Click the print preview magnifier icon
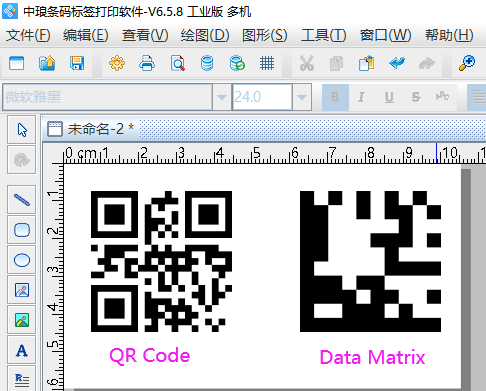 tap(177, 63)
